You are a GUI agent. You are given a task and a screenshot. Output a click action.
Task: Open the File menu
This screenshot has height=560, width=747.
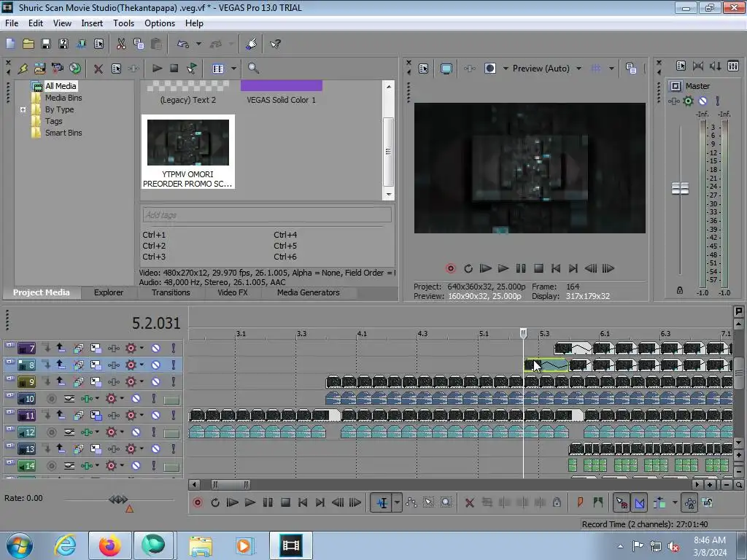12,23
